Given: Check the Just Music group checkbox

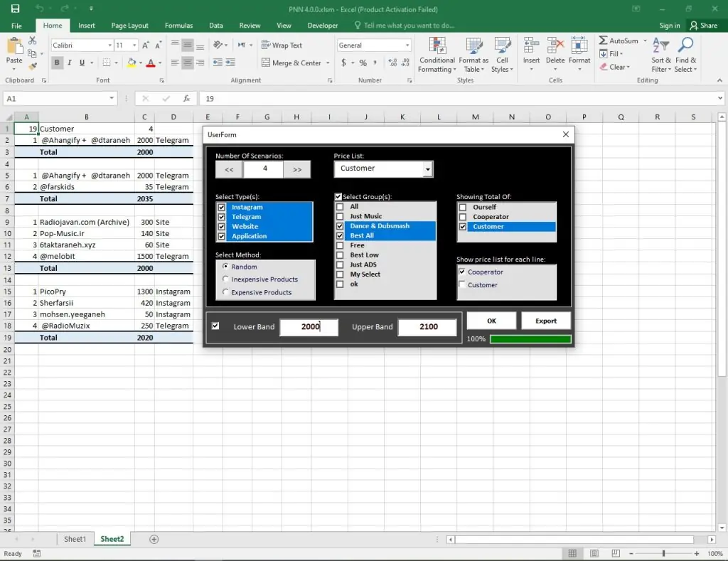Looking at the screenshot, I should click(x=341, y=216).
